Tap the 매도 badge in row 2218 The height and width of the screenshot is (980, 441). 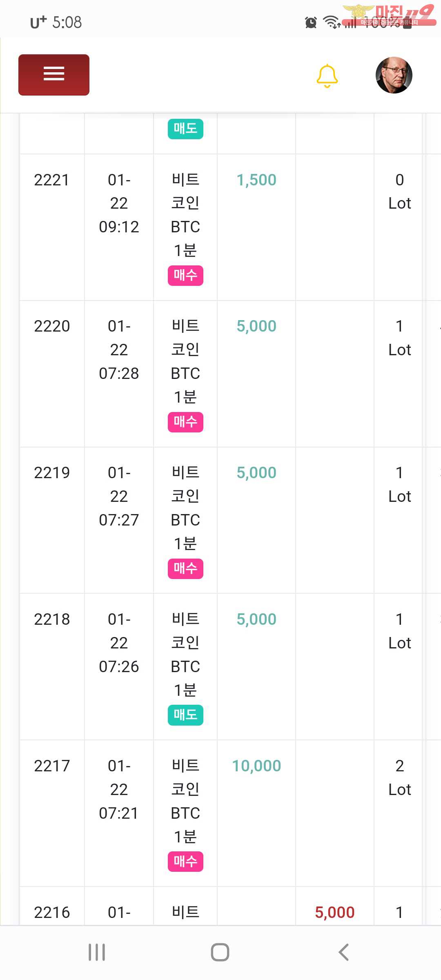(185, 715)
